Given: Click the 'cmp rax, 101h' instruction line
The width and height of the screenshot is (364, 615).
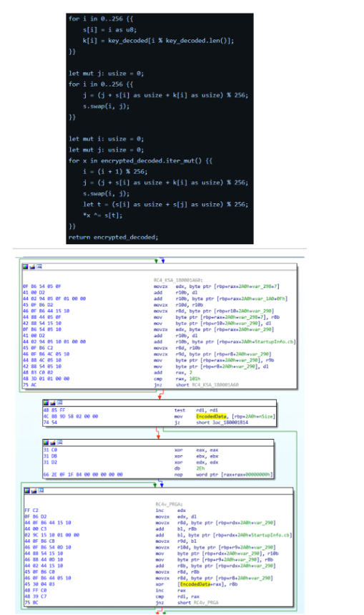Looking at the screenshot, I should (177, 379).
